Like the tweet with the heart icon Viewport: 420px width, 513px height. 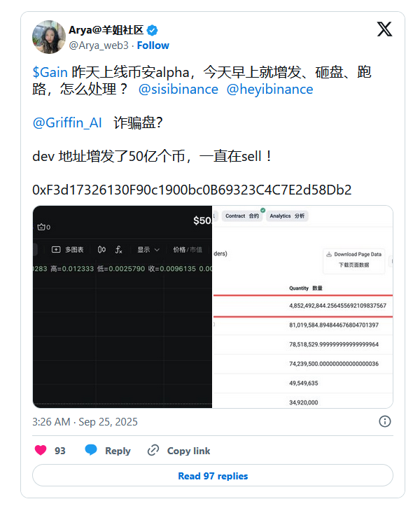coord(41,451)
